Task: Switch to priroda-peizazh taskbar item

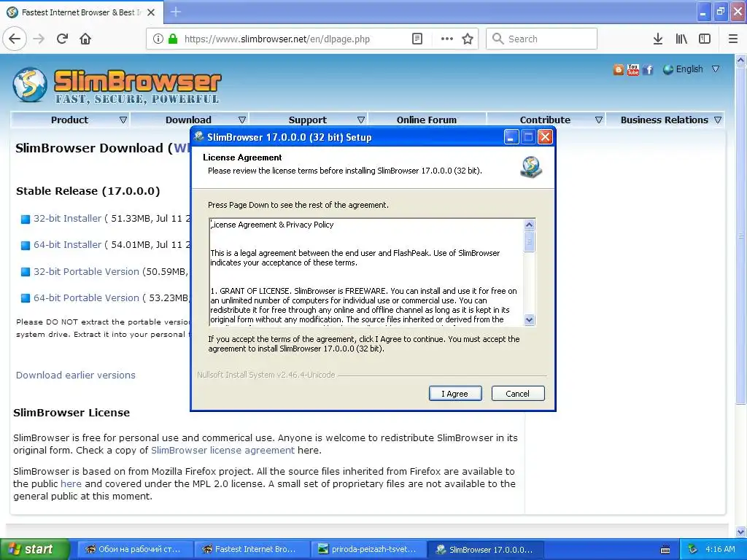Action: pyautogui.click(x=368, y=549)
